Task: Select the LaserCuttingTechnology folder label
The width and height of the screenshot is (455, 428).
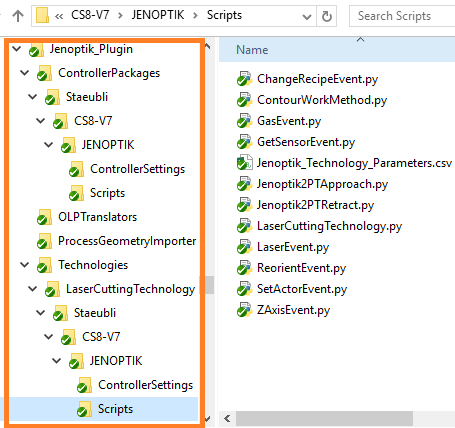Action: point(130,289)
